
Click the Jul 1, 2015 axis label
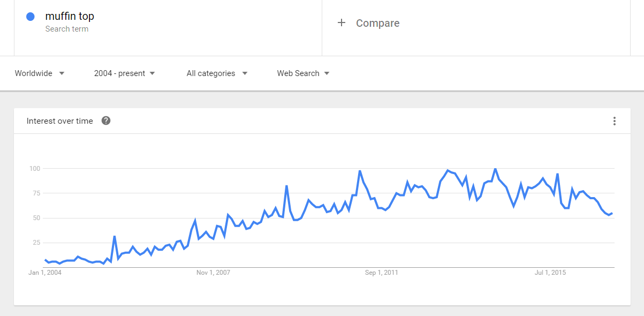pyautogui.click(x=550, y=273)
